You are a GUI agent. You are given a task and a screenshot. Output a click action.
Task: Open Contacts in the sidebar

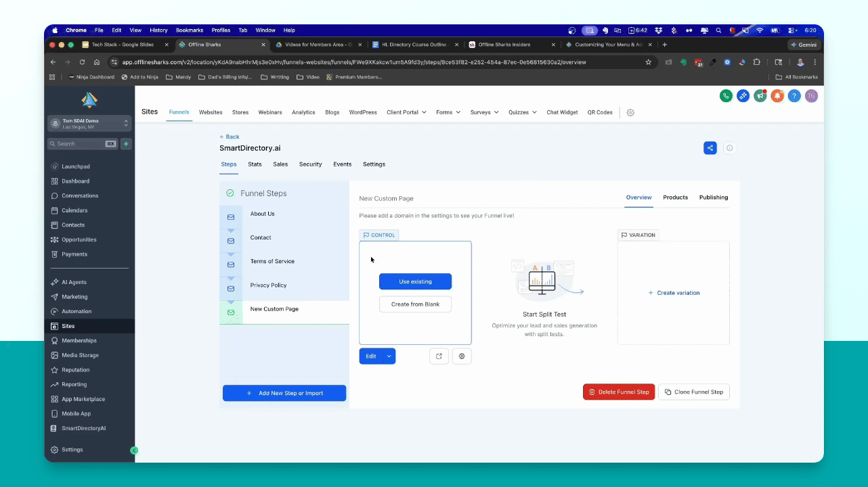(73, 225)
